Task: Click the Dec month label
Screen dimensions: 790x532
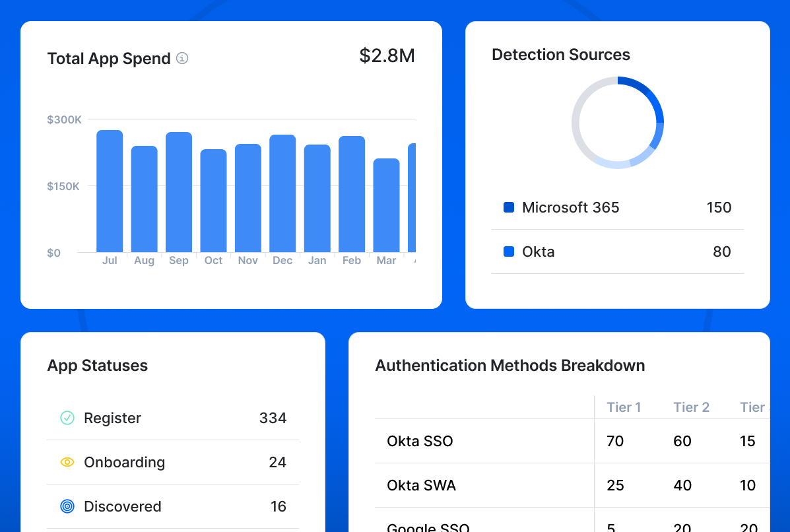Action: point(282,261)
